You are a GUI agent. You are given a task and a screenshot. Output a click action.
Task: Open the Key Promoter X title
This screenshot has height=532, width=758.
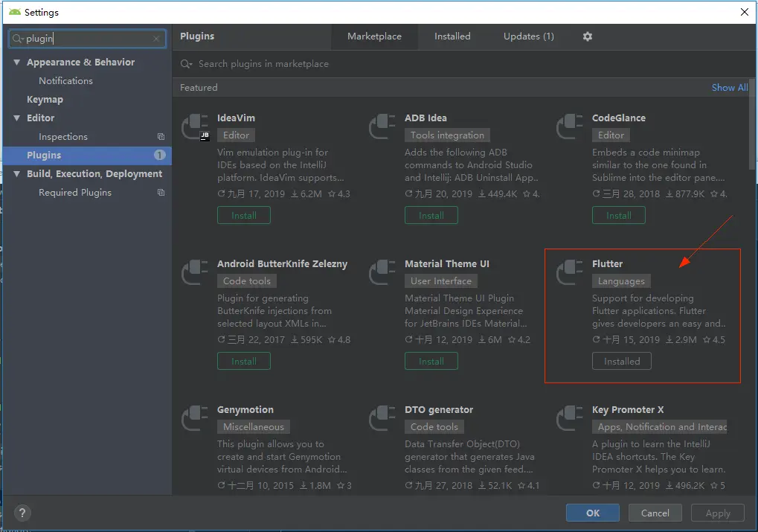click(628, 410)
